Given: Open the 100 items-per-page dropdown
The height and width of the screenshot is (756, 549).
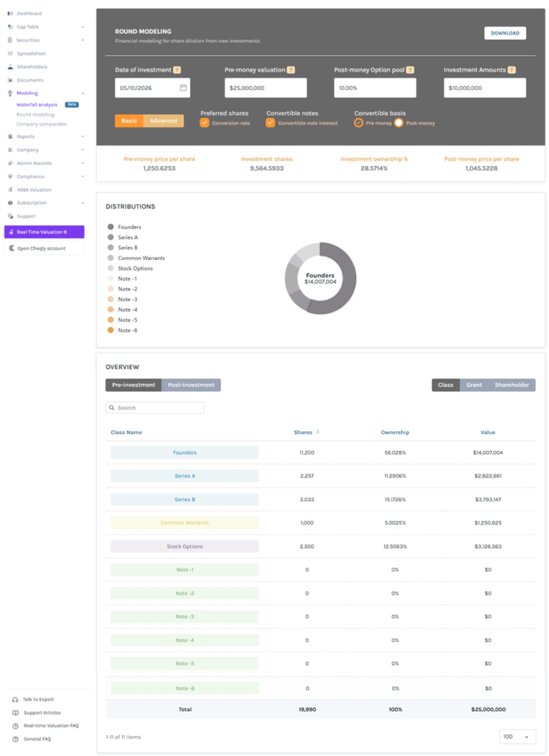Looking at the screenshot, I should pos(517,737).
